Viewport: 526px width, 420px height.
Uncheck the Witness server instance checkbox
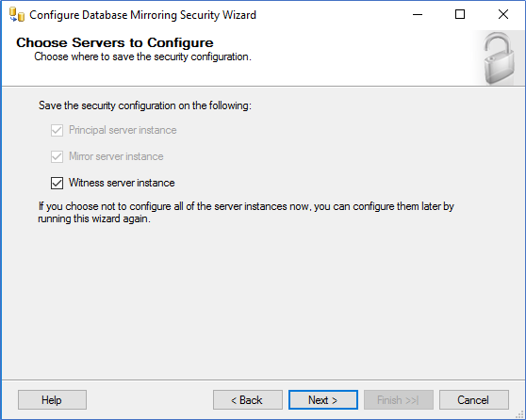[x=57, y=183]
